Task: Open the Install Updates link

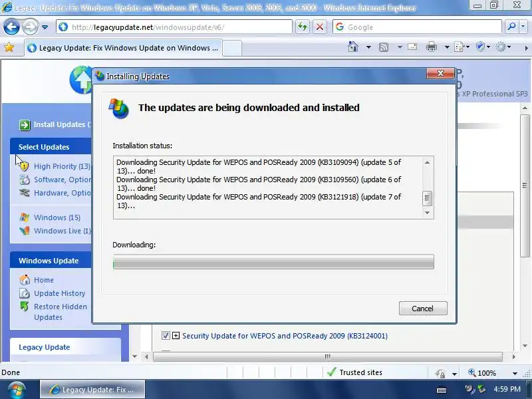Action: pyautogui.click(x=63, y=124)
